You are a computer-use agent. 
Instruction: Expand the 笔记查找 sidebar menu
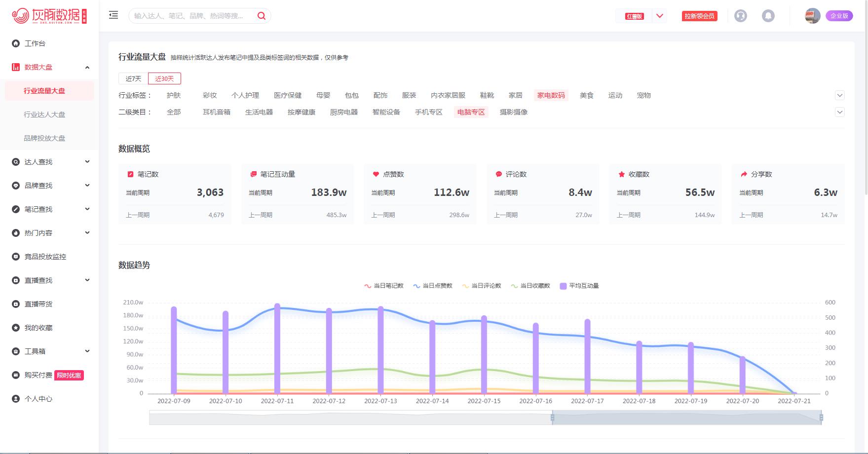(87, 209)
